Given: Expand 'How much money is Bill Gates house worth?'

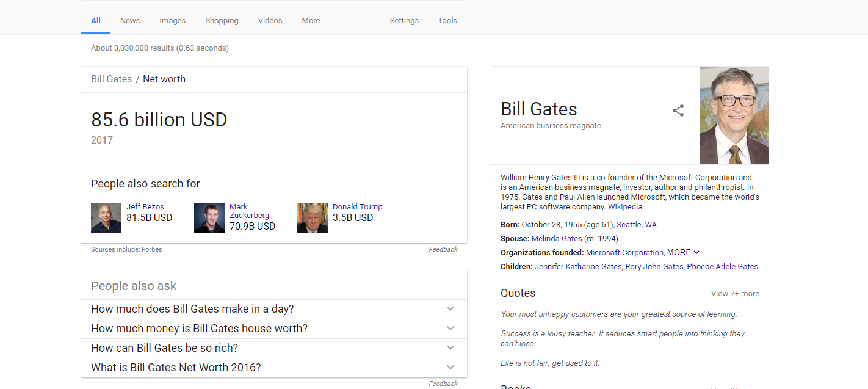Looking at the screenshot, I should click(450, 329).
